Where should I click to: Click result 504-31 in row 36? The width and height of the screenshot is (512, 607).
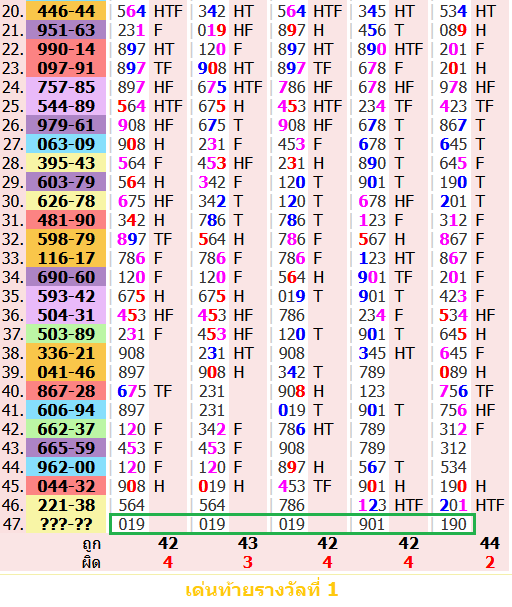point(66,315)
